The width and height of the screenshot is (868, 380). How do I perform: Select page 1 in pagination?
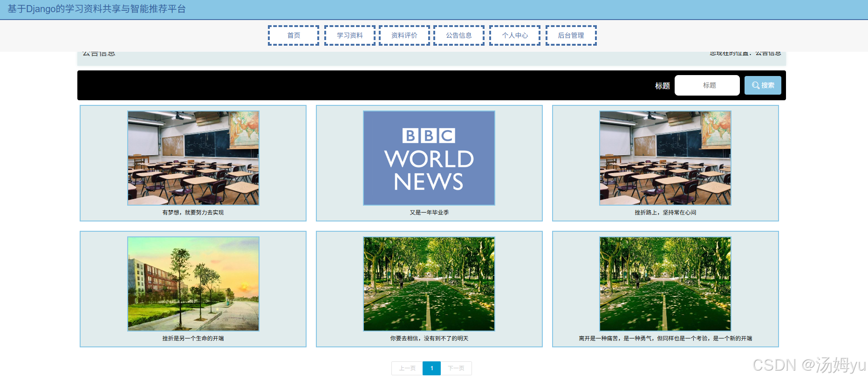tap(432, 368)
